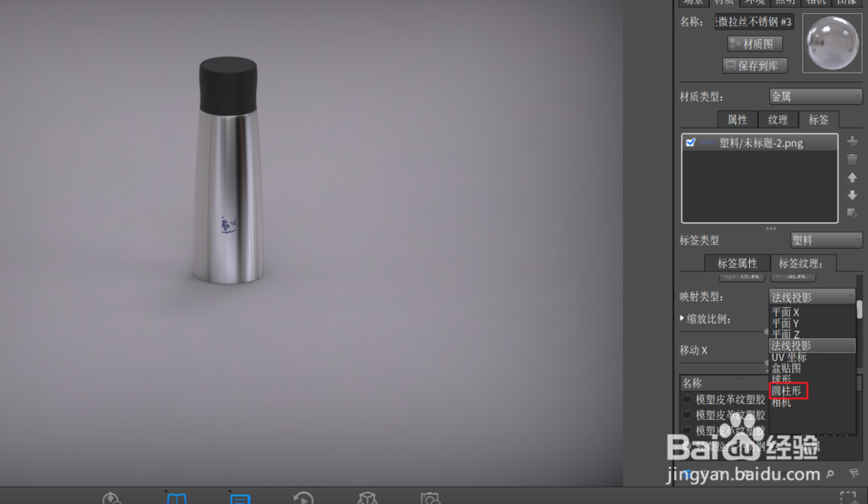Open the KeyShotXR cube icon in the bottom toolbar
Viewport: 868px width, 504px height.
[367, 498]
